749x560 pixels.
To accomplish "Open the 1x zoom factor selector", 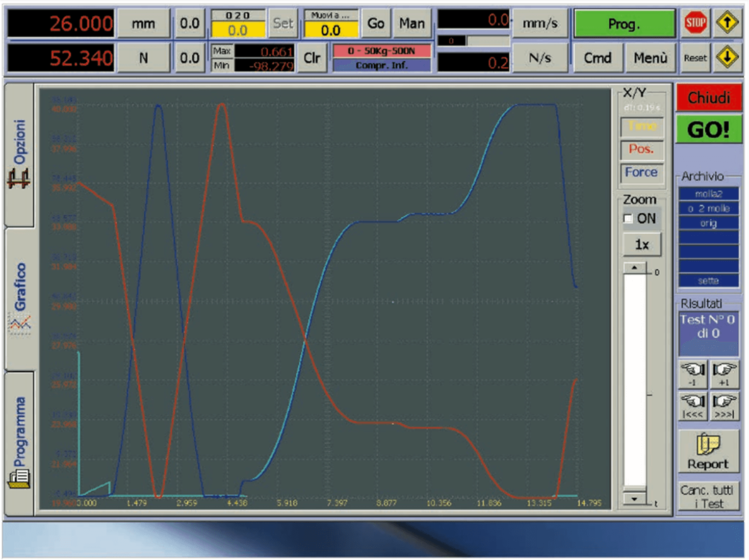I will coord(642,245).
